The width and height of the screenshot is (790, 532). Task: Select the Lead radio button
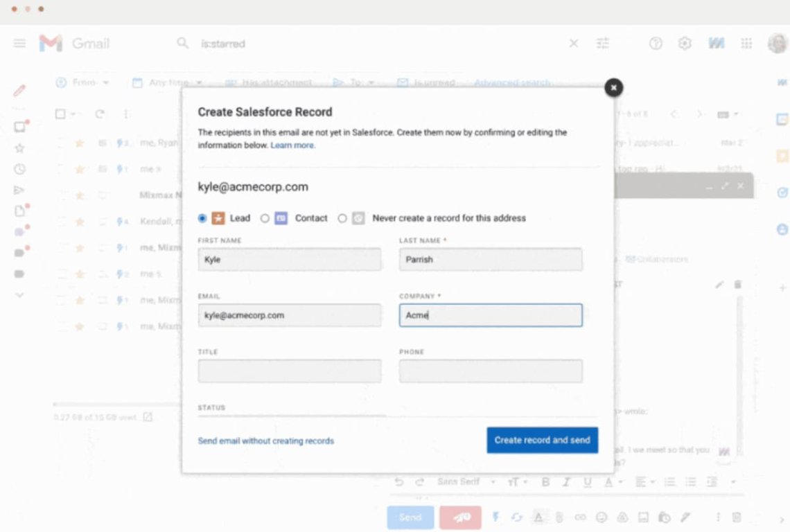click(x=202, y=218)
